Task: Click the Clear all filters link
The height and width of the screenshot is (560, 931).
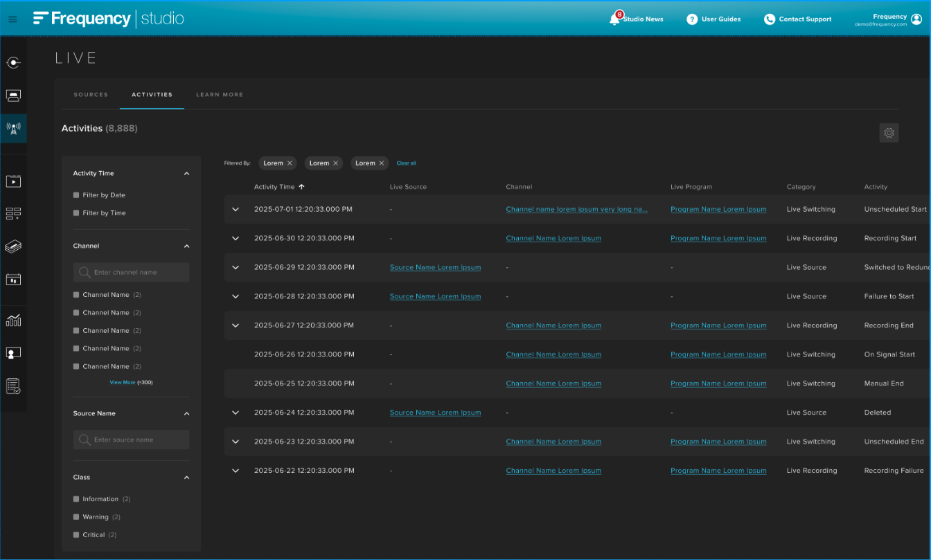Action: [406, 163]
